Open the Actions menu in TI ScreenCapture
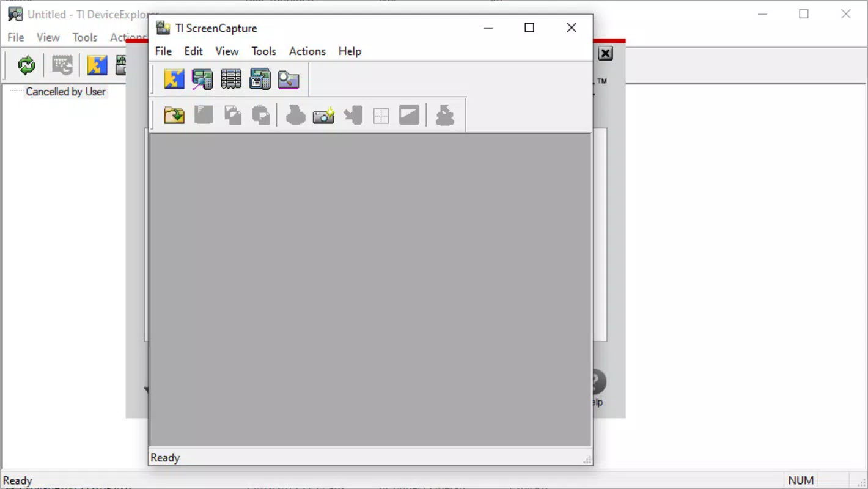The height and width of the screenshot is (489, 868). tap(307, 51)
